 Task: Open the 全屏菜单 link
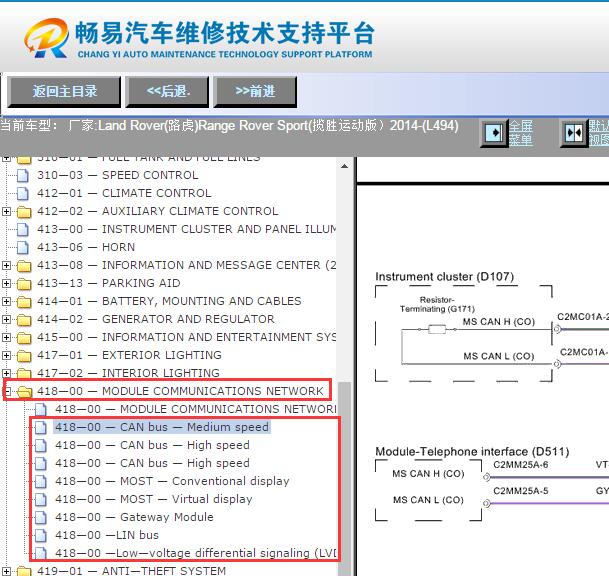pyautogui.click(x=521, y=133)
